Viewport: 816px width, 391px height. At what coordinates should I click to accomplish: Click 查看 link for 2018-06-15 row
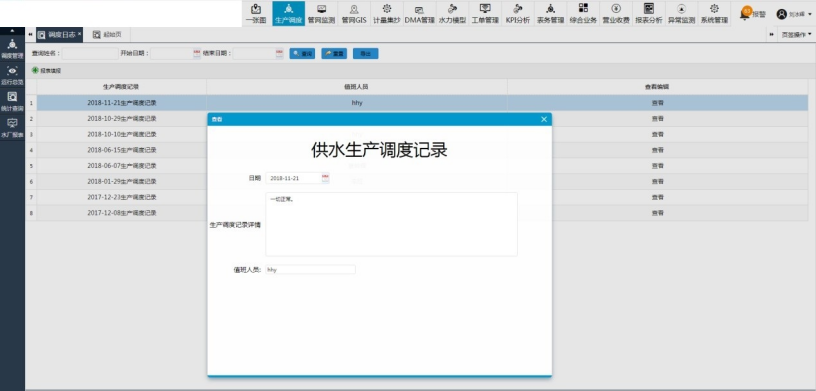[658, 150]
